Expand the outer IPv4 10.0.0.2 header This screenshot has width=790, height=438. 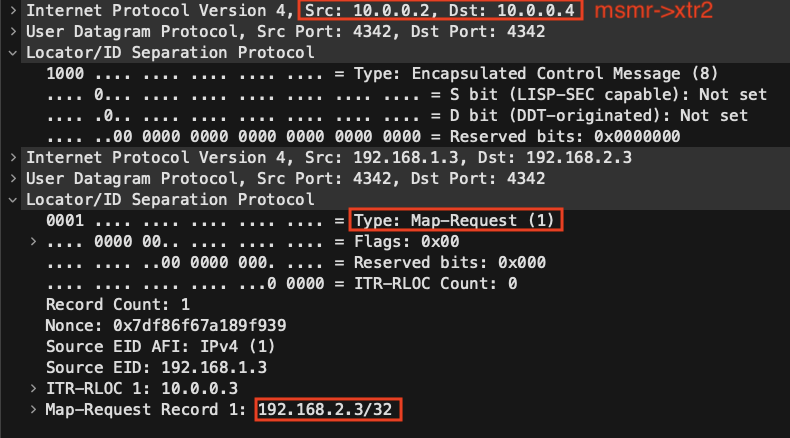coord(13,10)
